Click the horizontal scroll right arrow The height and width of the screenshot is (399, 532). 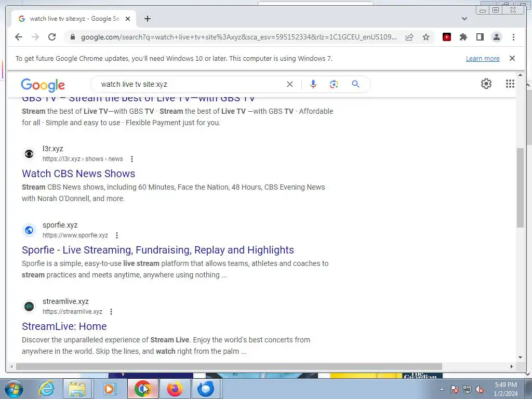512,366
